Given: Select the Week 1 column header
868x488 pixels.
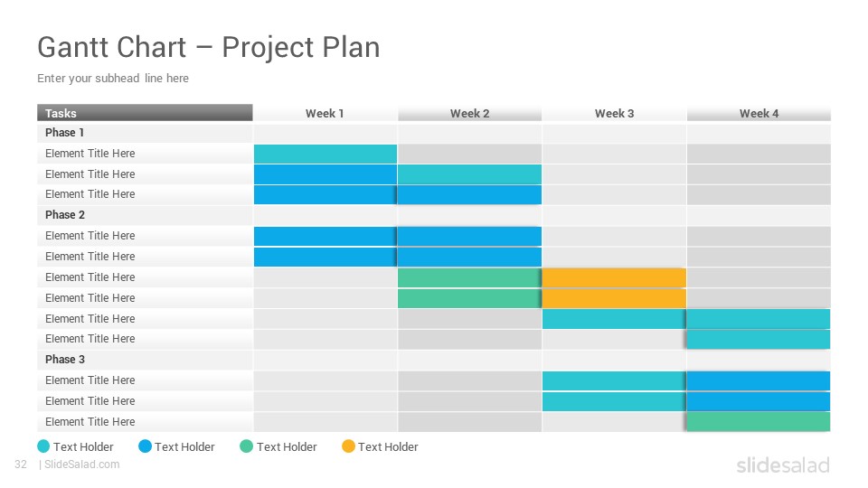Looking at the screenshot, I should pyautogui.click(x=325, y=113).
